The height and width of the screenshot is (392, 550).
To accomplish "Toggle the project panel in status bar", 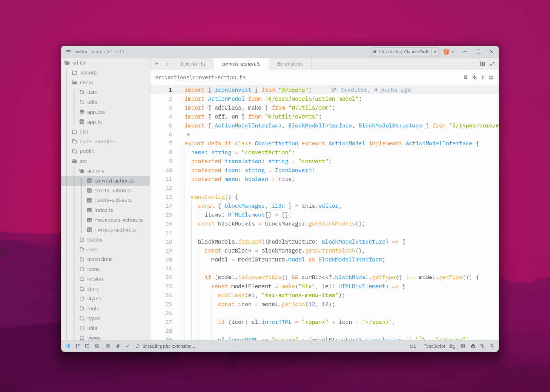I will pos(68,346).
